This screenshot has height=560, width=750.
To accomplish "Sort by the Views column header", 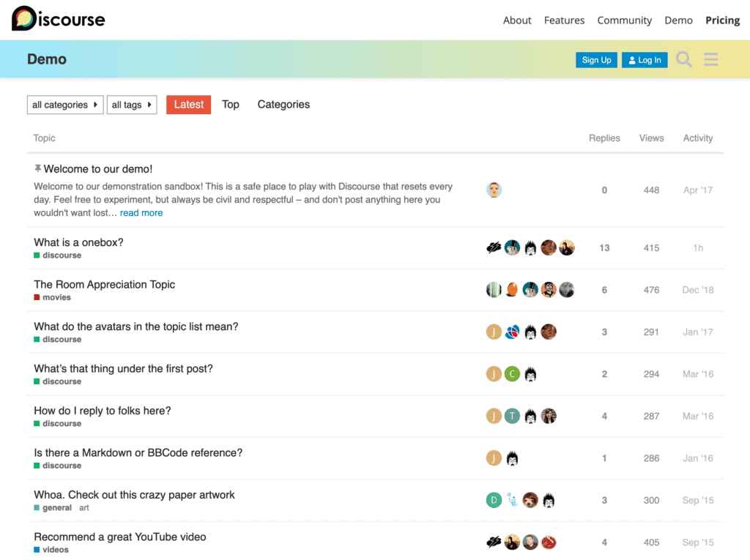I will [651, 138].
